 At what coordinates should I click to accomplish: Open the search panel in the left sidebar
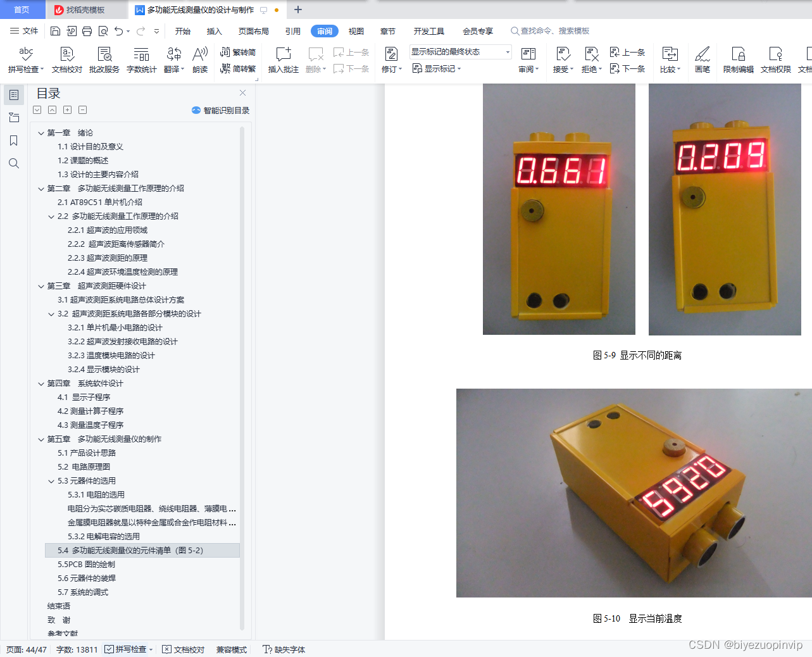click(x=13, y=163)
